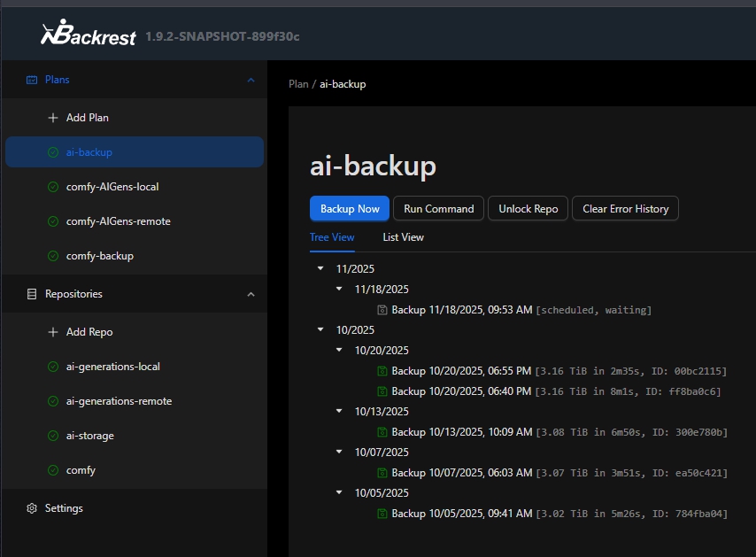This screenshot has width=756, height=557.
Task: Click the green check icon beside ai-storage
Action: [53, 436]
